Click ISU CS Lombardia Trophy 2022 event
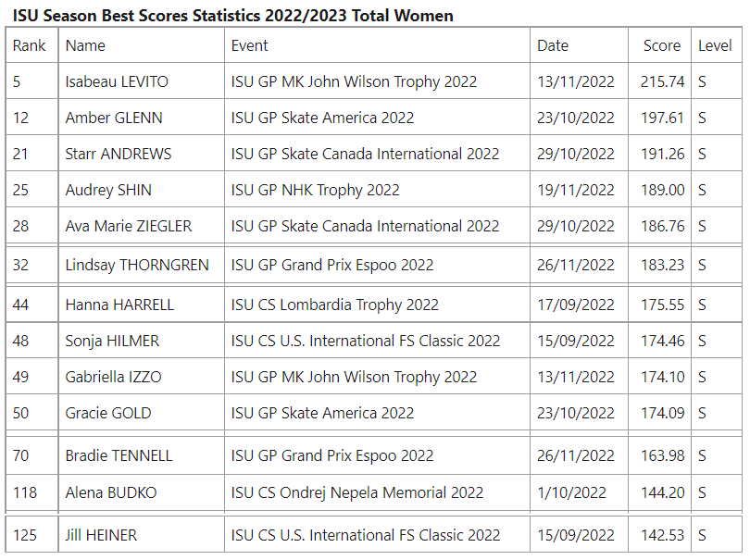Image resolution: width=750 pixels, height=560 pixels. [x=335, y=305]
